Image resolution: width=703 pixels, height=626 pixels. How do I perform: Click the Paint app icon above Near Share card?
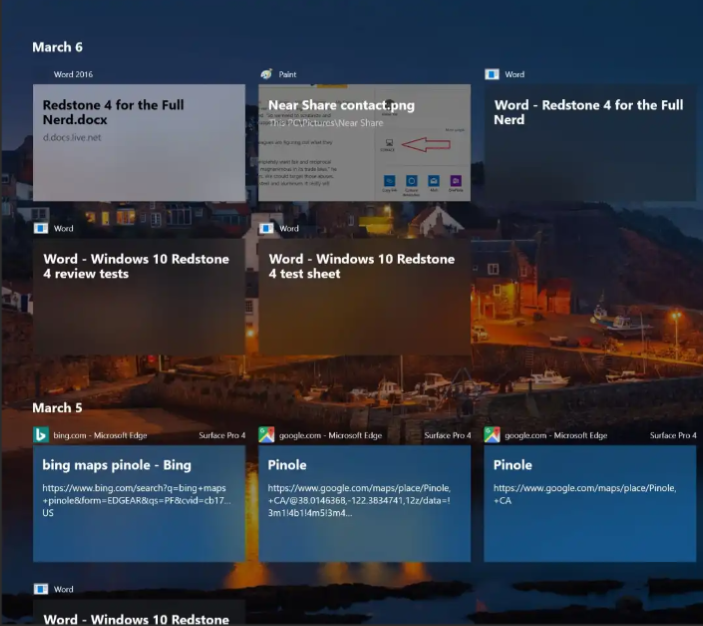266,74
